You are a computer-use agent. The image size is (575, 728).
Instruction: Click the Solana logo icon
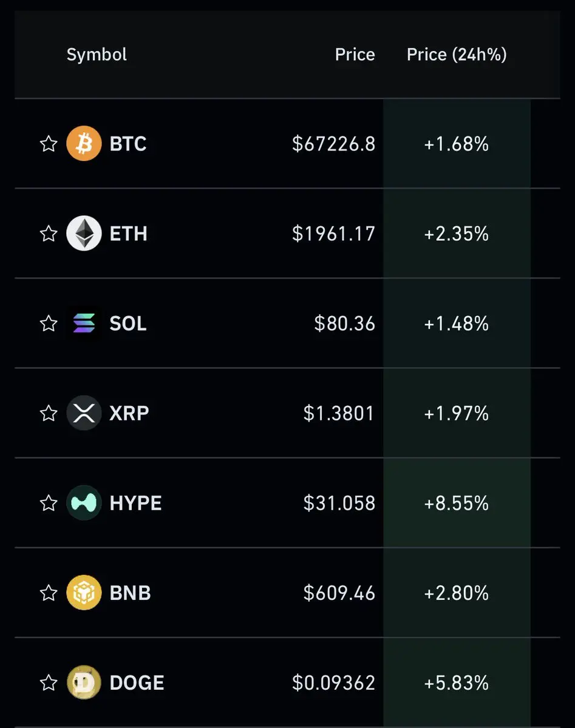pos(84,323)
